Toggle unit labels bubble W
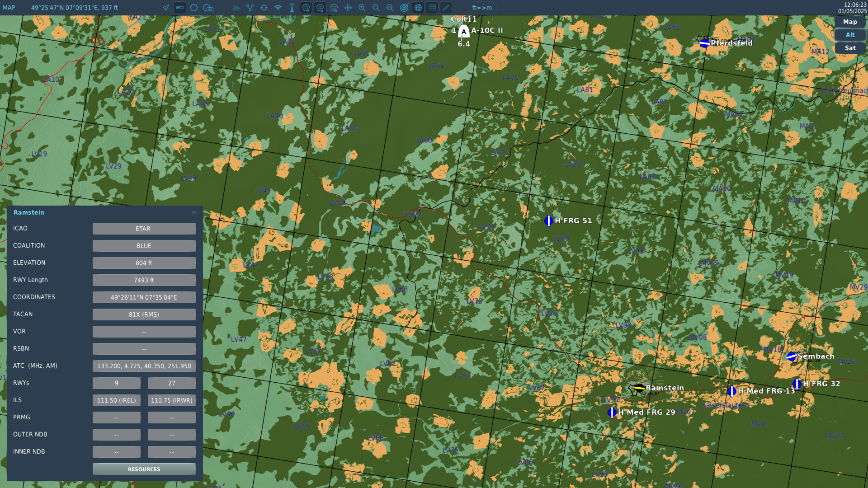 [x=334, y=8]
